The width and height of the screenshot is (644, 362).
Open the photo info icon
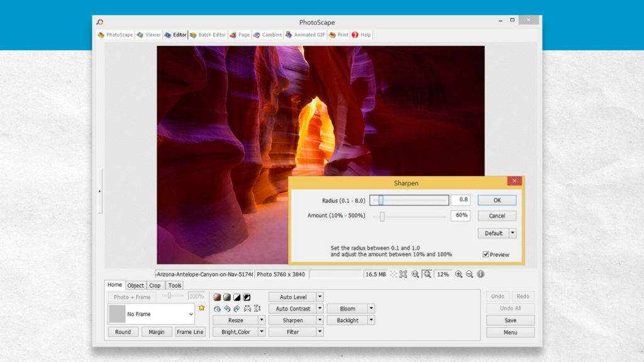coord(480,274)
